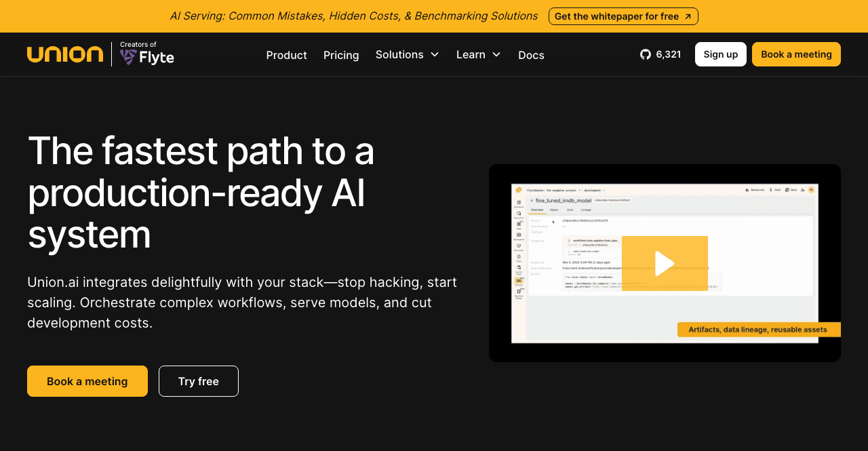The width and height of the screenshot is (868, 451).
Task: Click the Sign up button
Action: [721, 54]
